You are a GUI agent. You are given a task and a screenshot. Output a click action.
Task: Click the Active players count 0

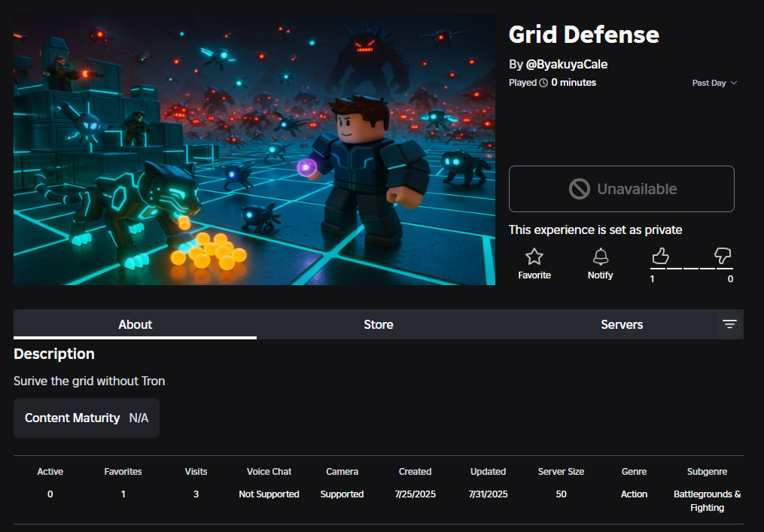click(50, 494)
